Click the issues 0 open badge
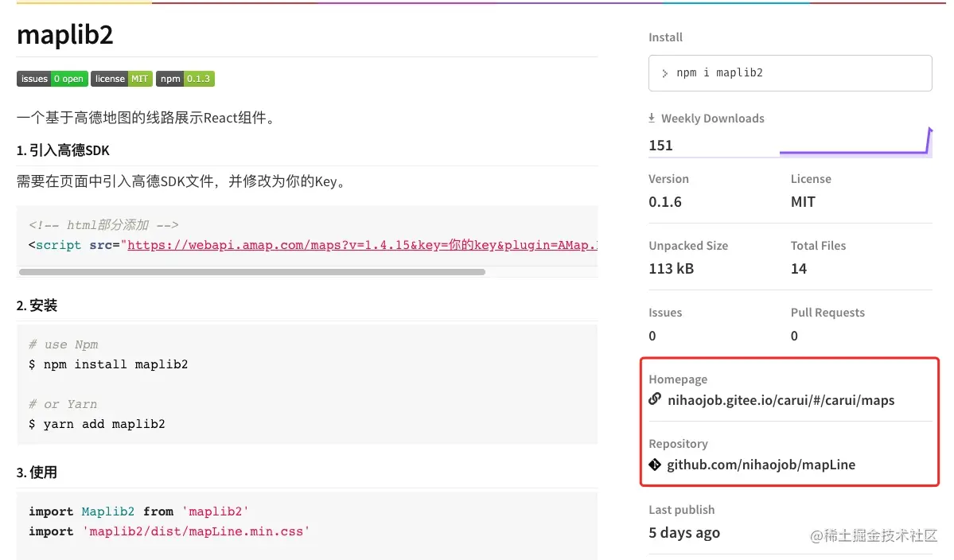The width and height of the screenshot is (954, 560). click(53, 79)
